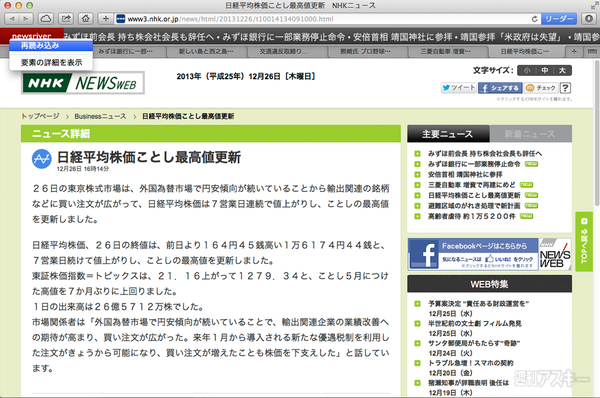The width and height of the screenshot is (600, 398).
Task: Click the vertical page scrollbar
Action: (597, 134)
